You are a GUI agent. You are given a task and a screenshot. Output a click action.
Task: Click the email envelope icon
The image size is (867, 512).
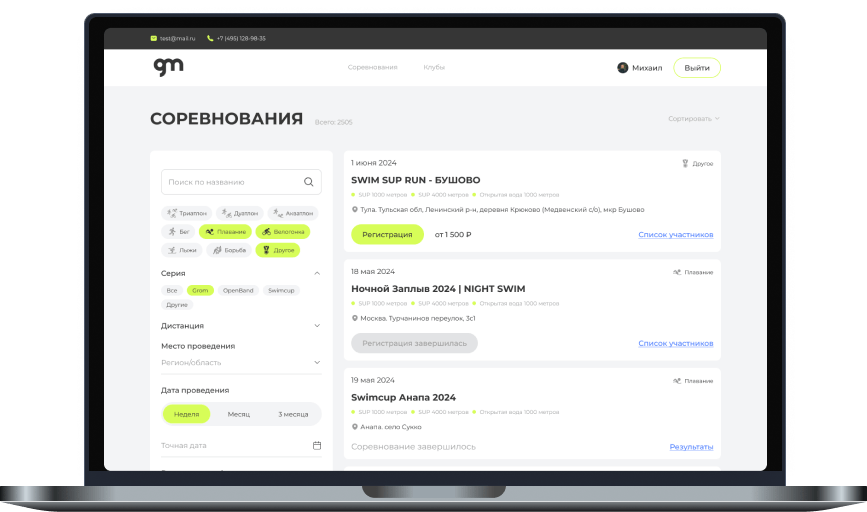point(154,38)
